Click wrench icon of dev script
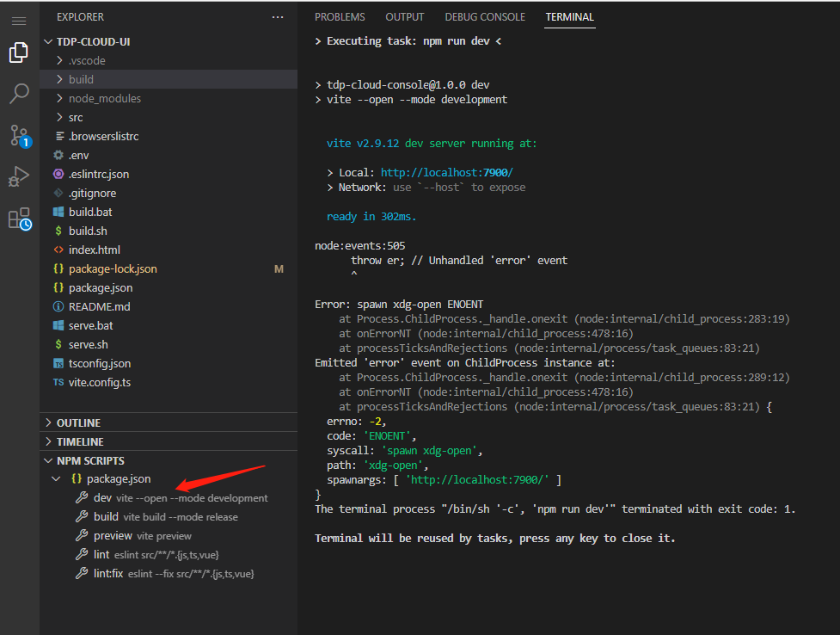This screenshot has height=635, width=840. 82,497
